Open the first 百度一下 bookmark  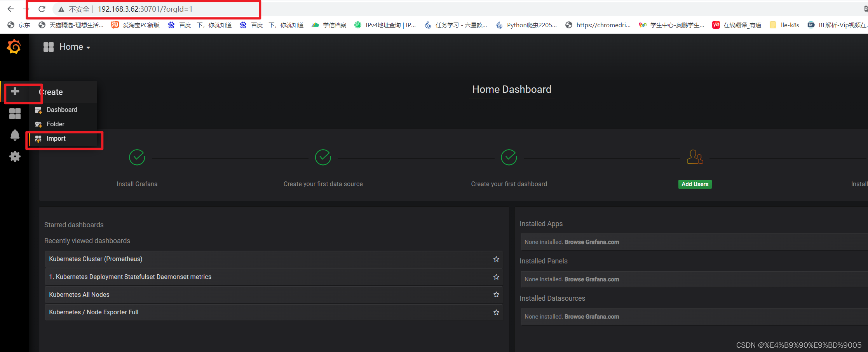tap(200, 25)
